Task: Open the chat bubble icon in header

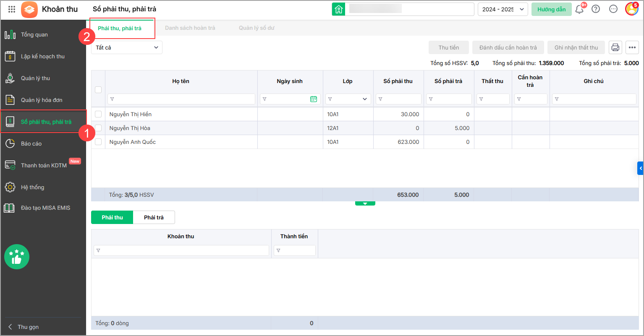Action: pos(613,9)
